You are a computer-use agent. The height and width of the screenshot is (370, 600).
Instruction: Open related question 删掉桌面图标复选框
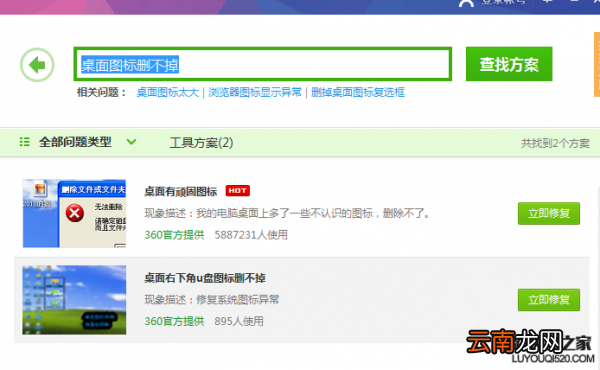click(x=358, y=92)
